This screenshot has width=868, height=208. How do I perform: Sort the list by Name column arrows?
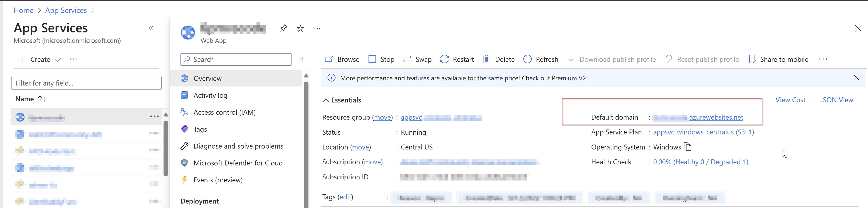pos(42,99)
